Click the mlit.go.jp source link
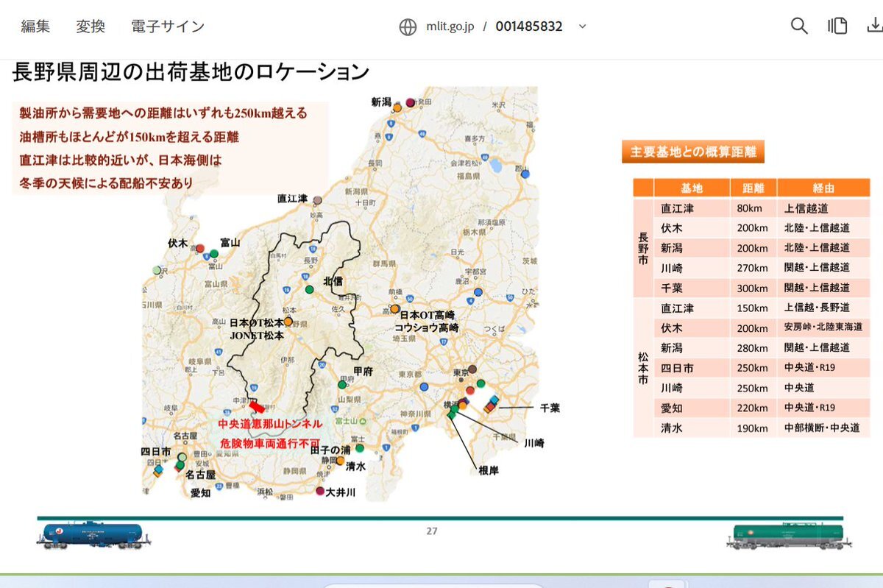Viewport: 883px width, 588px height. coord(450,27)
